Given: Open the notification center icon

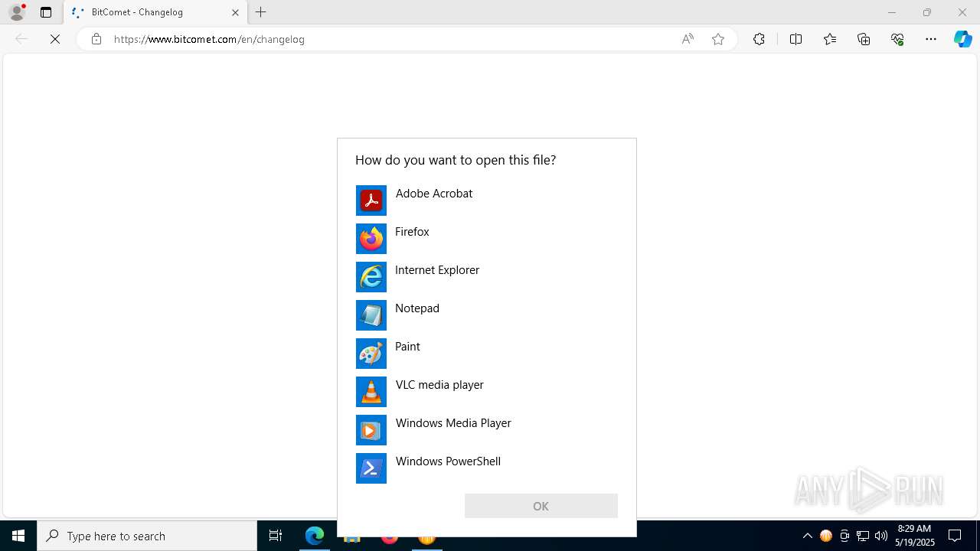Looking at the screenshot, I should (955, 536).
